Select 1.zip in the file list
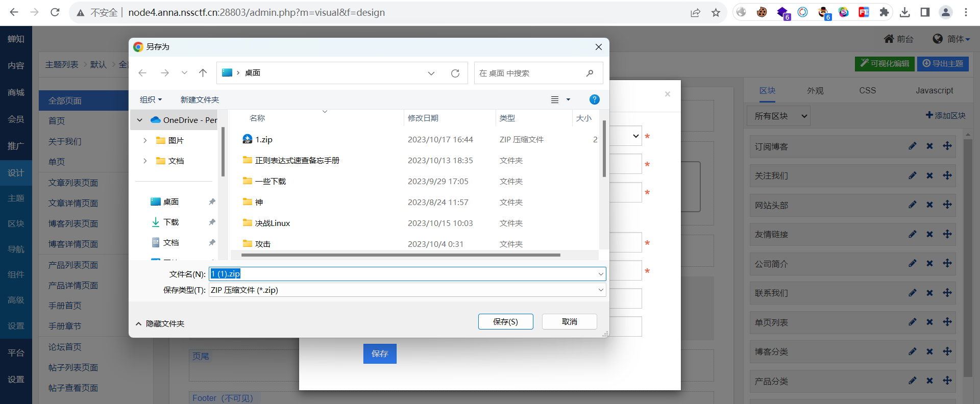Screen dimensions: 980x404 click(x=263, y=139)
